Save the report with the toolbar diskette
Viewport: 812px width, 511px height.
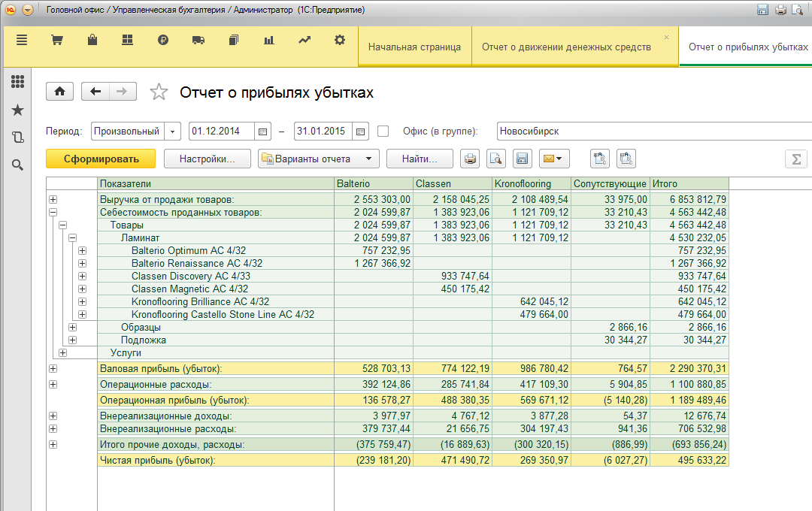click(523, 159)
